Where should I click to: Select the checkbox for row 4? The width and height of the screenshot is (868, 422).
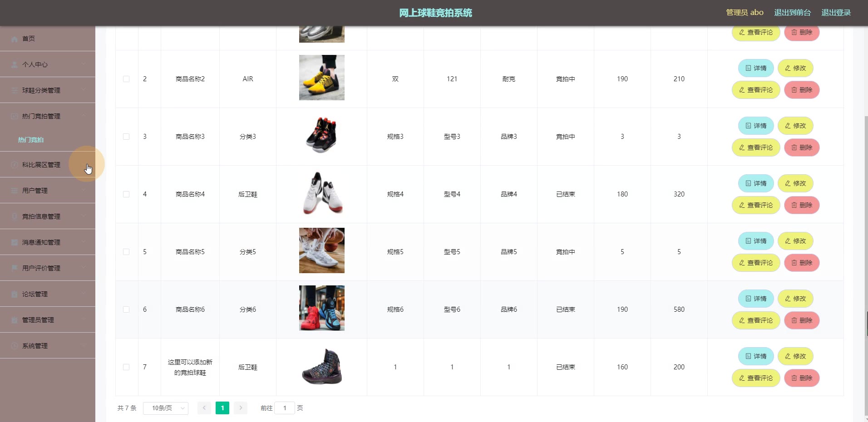tap(126, 194)
